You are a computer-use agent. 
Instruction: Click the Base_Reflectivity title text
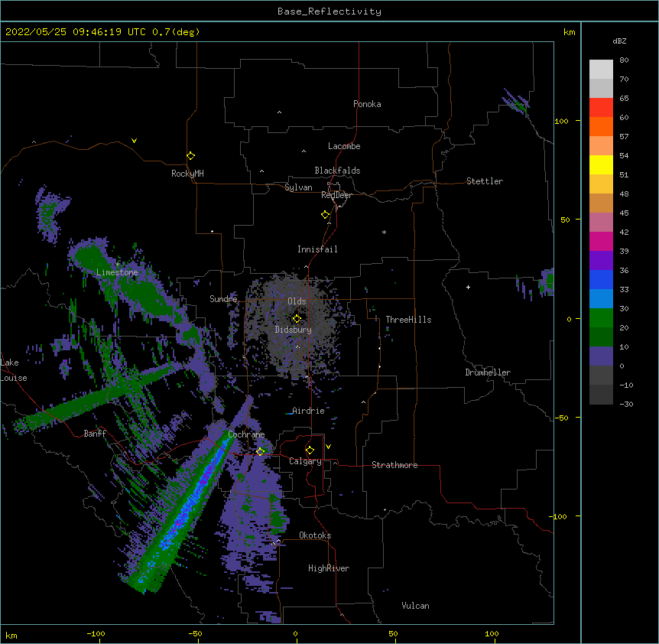pyautogui.click(x=329, y=11)
